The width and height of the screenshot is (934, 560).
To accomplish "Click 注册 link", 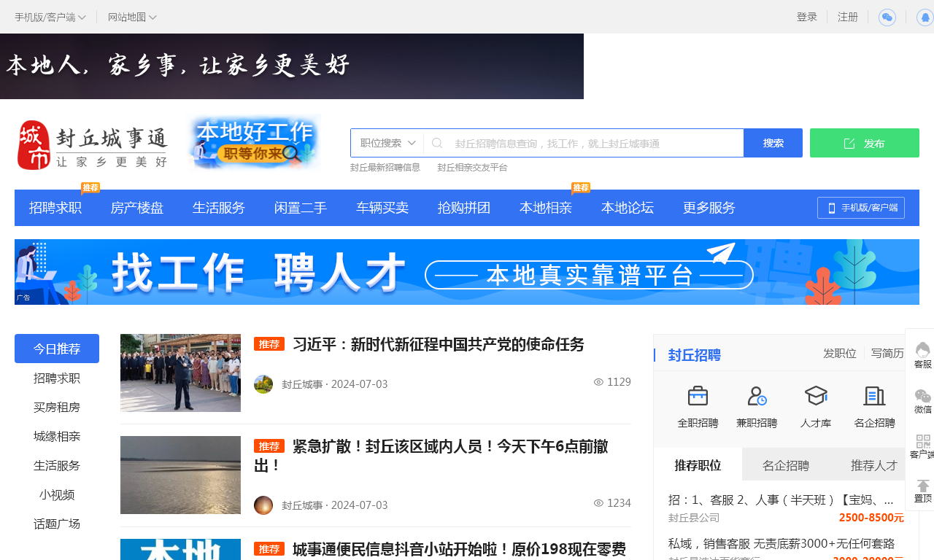I will pos(848,17).
